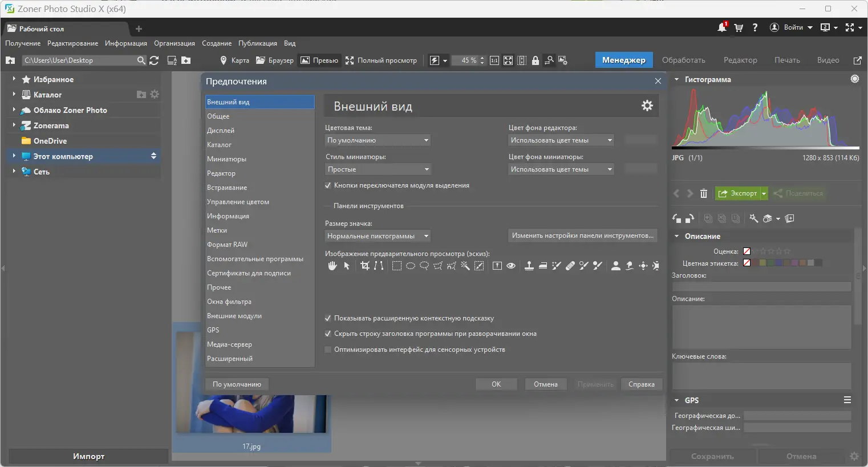This screenshot has width=868, height=467.
Task: Click the red-eye tool icon
Action: (x=511, y=266)
